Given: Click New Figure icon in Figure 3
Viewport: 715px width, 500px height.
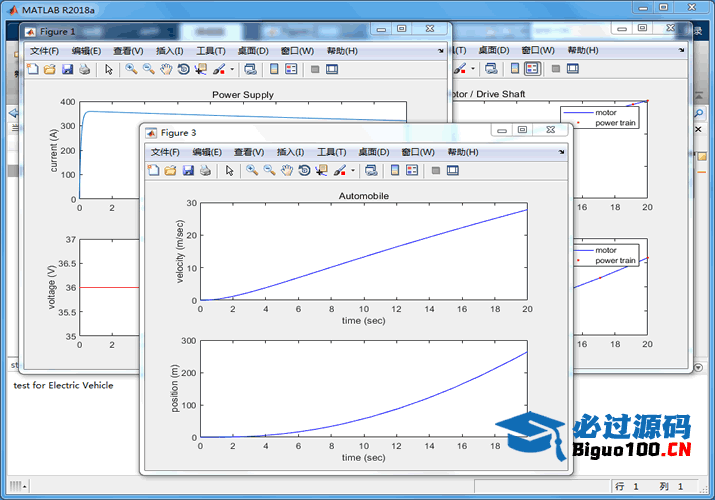Looking at the screenshot, I should (x=153, y=171).
